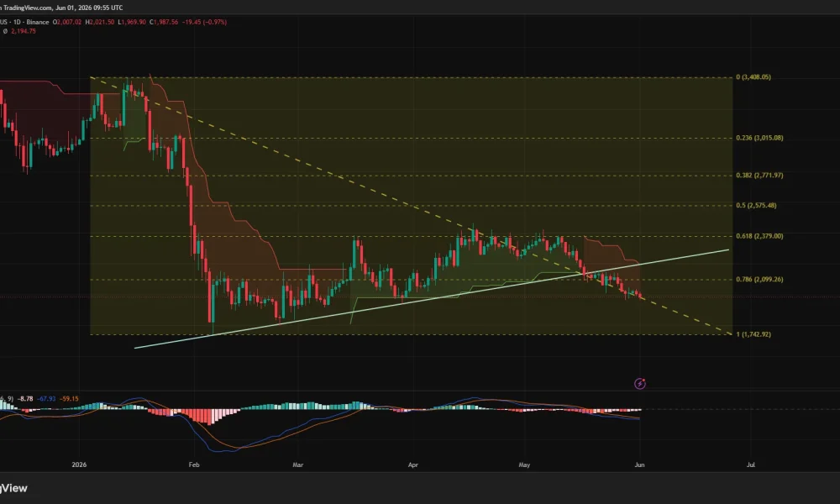Click the Jun date axis label
Viewport: 840px width, 504px height.
(x=639, y=465)
